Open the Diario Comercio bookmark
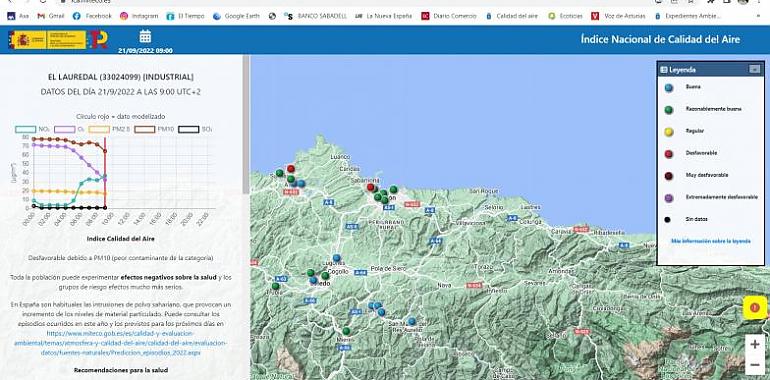The image size is (770, 380). click(x=449, y=16)
